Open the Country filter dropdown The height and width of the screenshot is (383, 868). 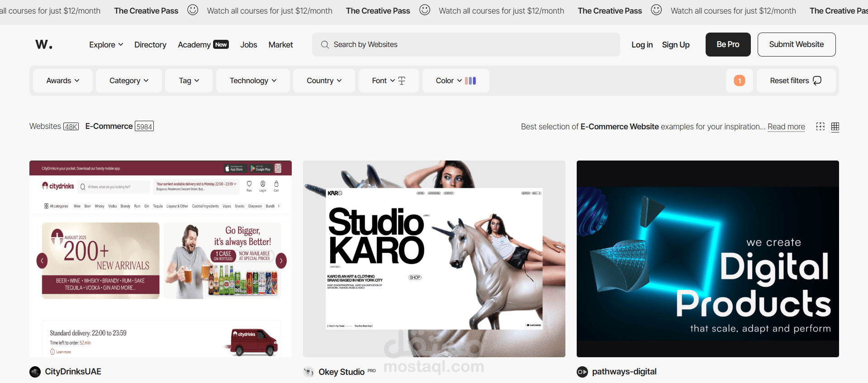[x=324, y=80]
